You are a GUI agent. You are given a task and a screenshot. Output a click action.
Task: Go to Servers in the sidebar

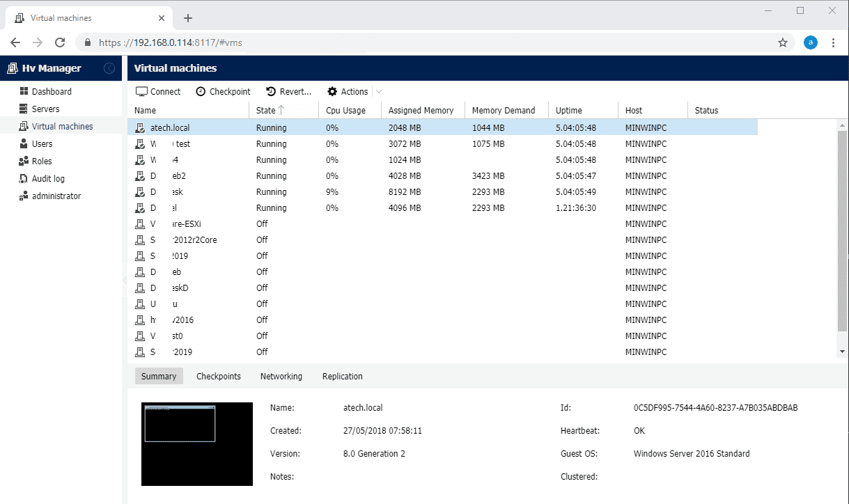point(39,109)
